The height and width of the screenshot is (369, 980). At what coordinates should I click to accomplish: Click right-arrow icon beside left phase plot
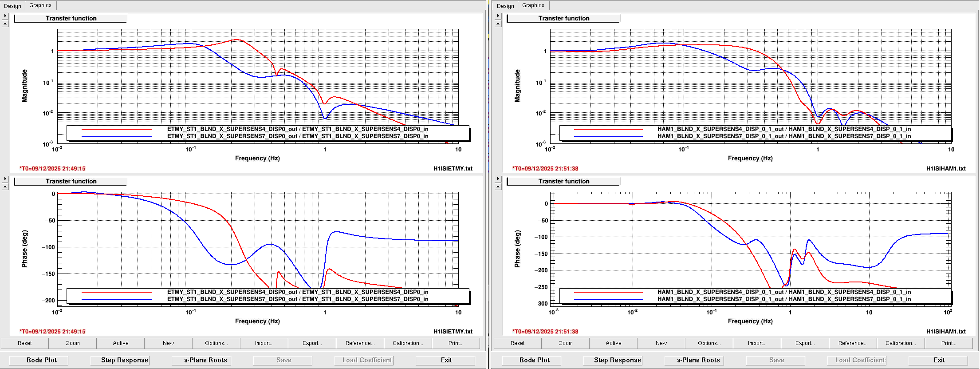pyautogui.click(x=5, y=179)
